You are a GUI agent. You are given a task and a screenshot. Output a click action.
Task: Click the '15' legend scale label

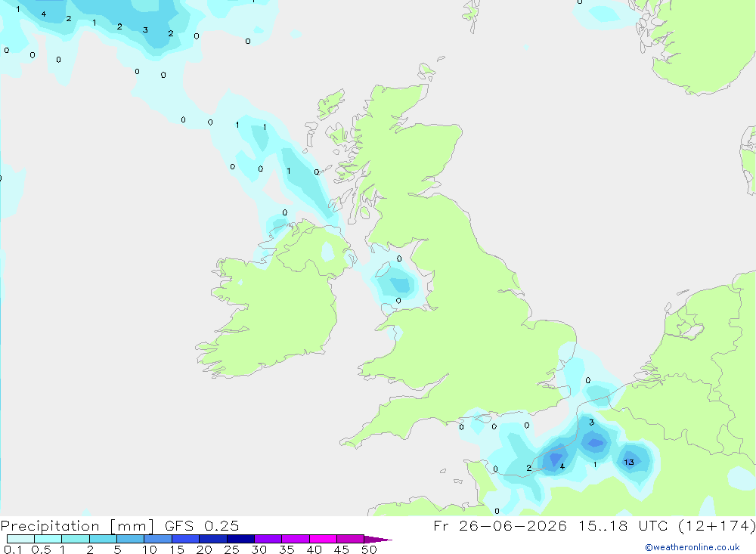(177, 549)
